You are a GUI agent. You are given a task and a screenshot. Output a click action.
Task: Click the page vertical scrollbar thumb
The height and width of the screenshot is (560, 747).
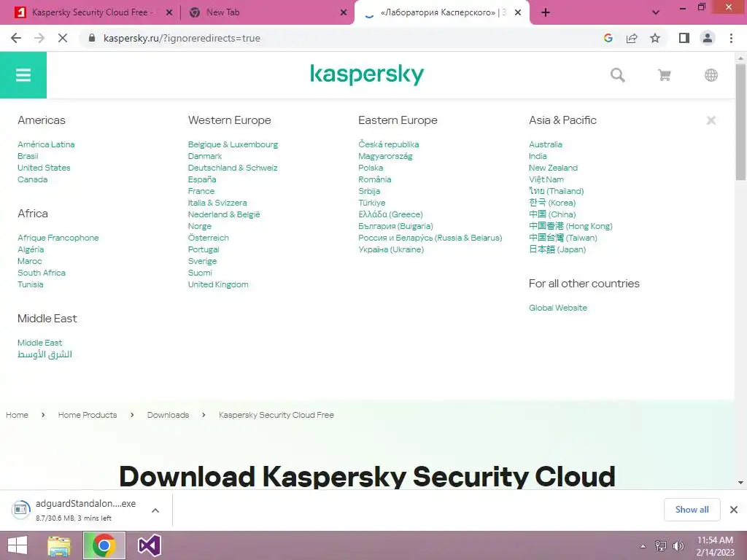(740, 122)
